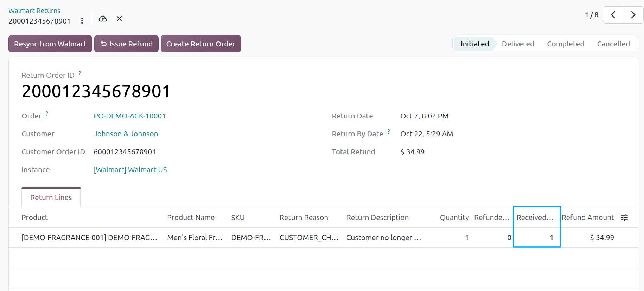Open the Return Lines tab

51,198
